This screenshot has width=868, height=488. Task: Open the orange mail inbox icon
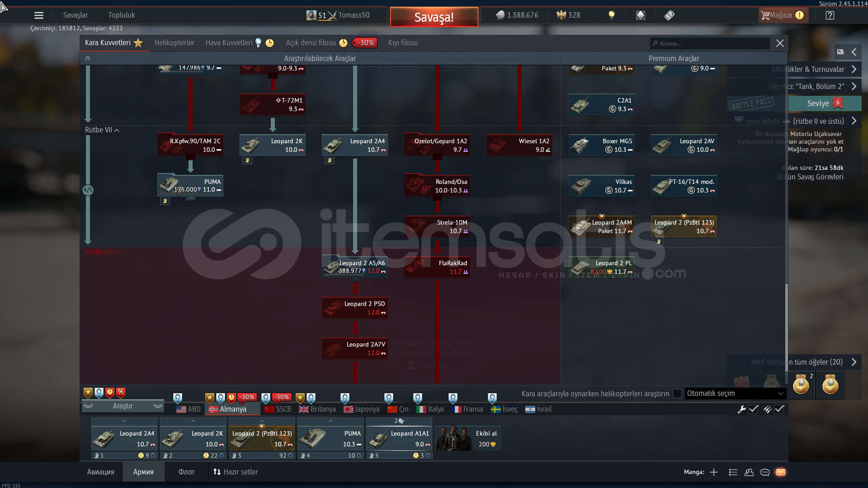click(781, 472)
